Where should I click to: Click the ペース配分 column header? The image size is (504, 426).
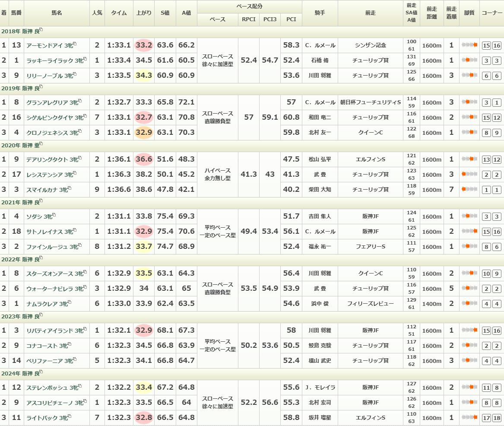[x=249, y=6]
